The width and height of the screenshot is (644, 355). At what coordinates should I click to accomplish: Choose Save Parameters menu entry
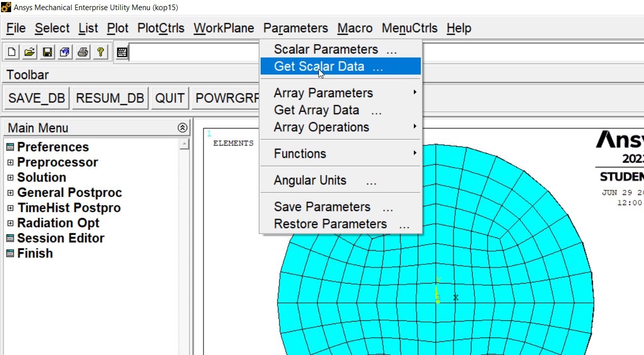point(341,207)
